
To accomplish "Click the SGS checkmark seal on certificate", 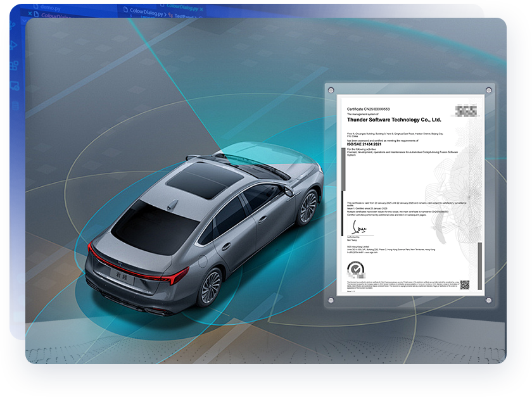I will point(357,271).
